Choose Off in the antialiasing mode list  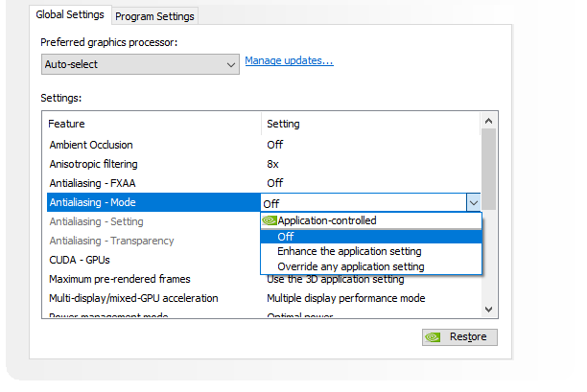[371, 237]
